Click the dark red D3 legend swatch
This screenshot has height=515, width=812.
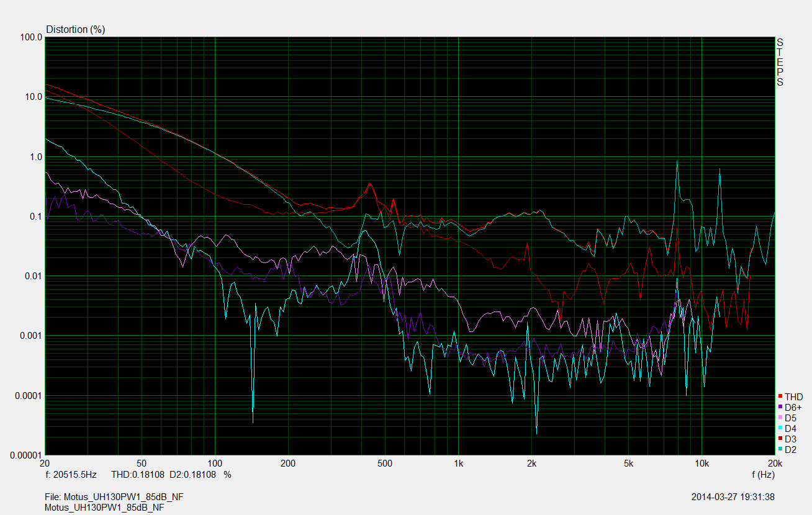point(780,439)
